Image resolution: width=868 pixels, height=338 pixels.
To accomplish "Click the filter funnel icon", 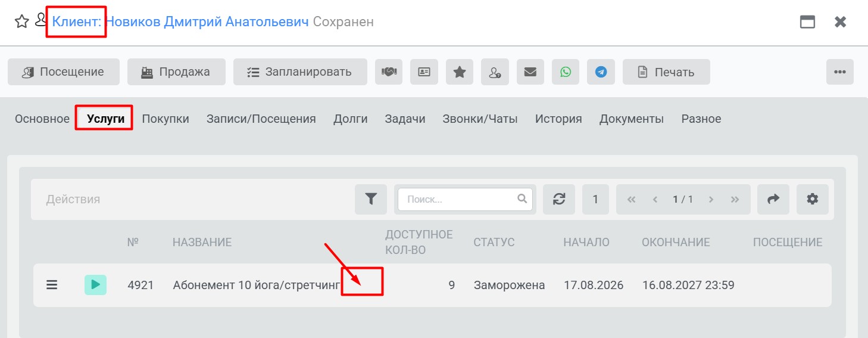I will [371, 199].
